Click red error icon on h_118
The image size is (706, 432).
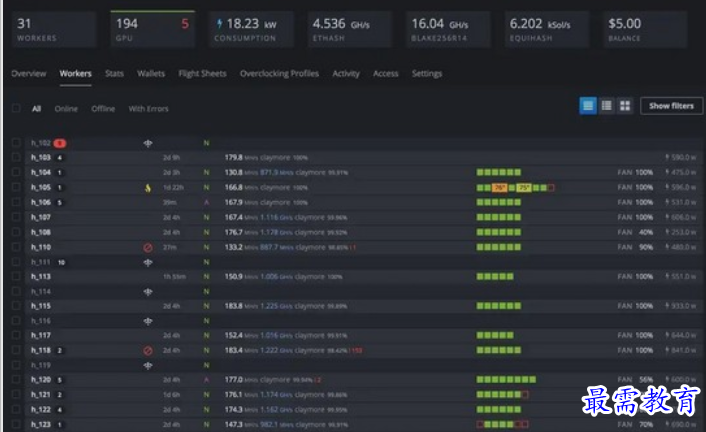click(148, 350)
